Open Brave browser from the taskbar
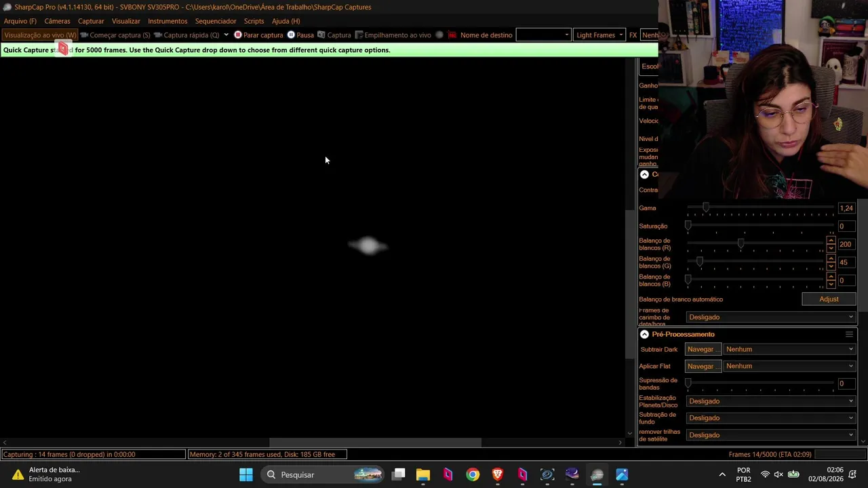 point(498,474)
